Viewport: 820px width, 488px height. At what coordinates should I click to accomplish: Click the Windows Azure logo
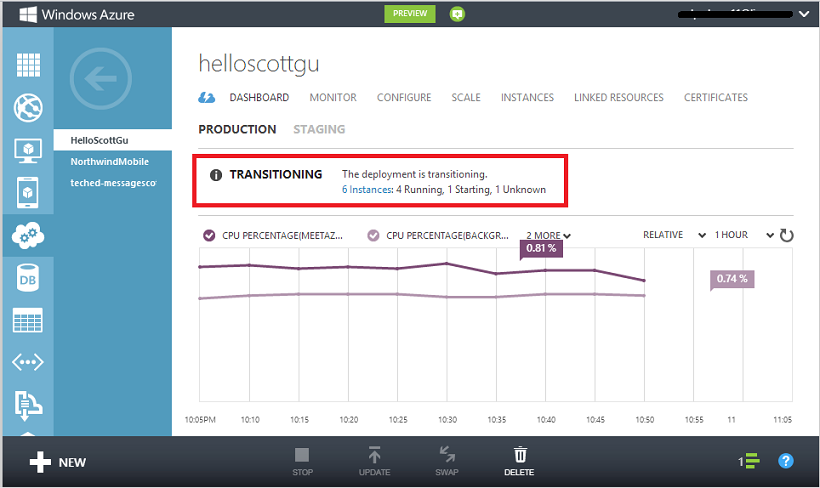click(77, 15)
